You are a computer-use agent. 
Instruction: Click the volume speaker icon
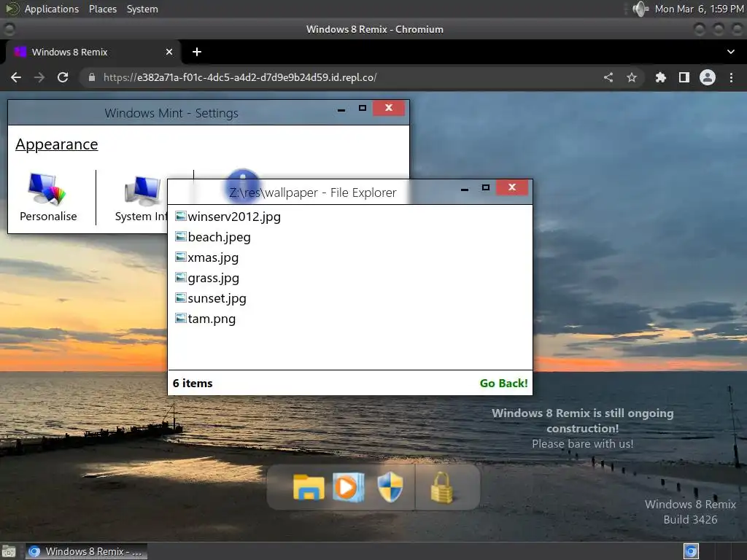pyautogui.click(x=640, y=9)
